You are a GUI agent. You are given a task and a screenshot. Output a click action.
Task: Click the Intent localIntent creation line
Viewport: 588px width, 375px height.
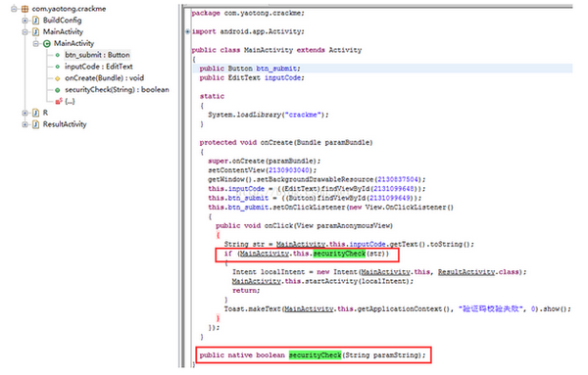coord(379,272)
